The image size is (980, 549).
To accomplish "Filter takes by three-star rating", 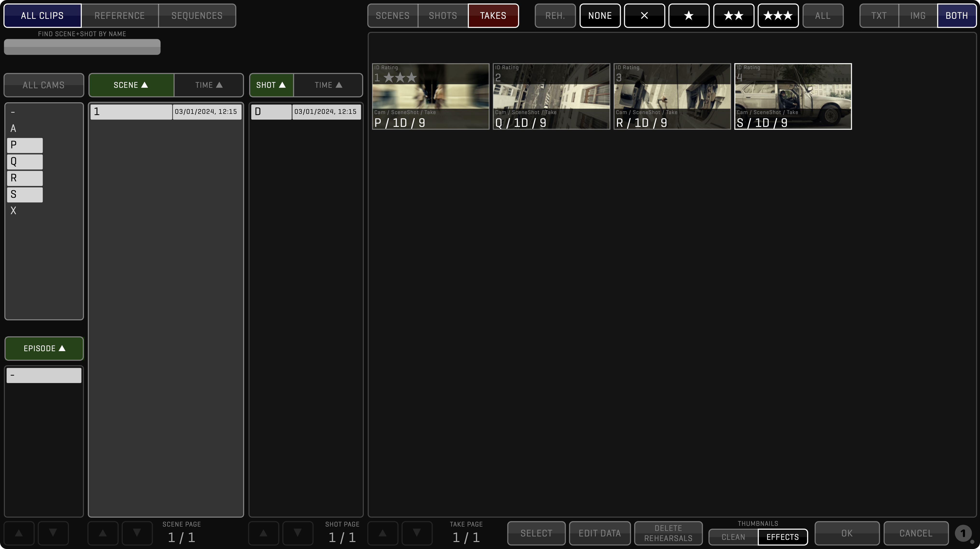I will click(x=778, y=16).
